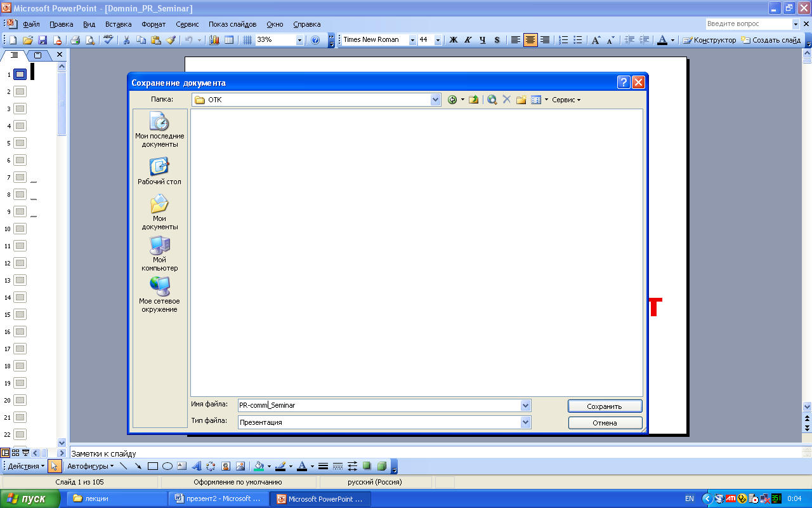Open the font size 44 dropdown
Screen dimensions: 812x508
[x=438, y=40]
